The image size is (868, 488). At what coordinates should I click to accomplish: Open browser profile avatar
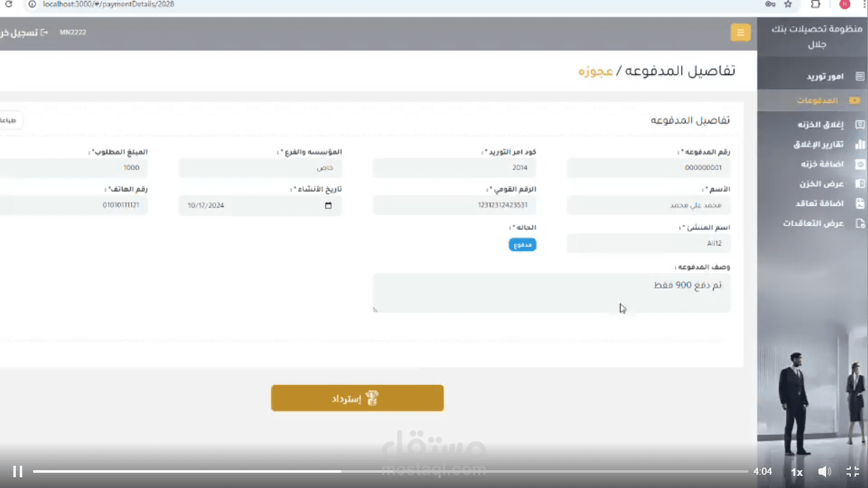pos(844,4)
